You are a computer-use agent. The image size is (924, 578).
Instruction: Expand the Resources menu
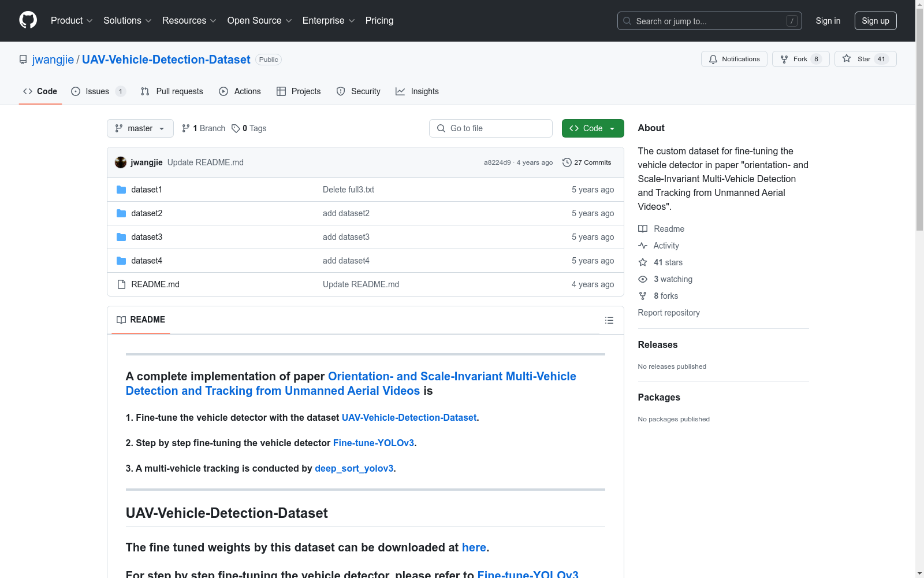(x=189, y=21)
